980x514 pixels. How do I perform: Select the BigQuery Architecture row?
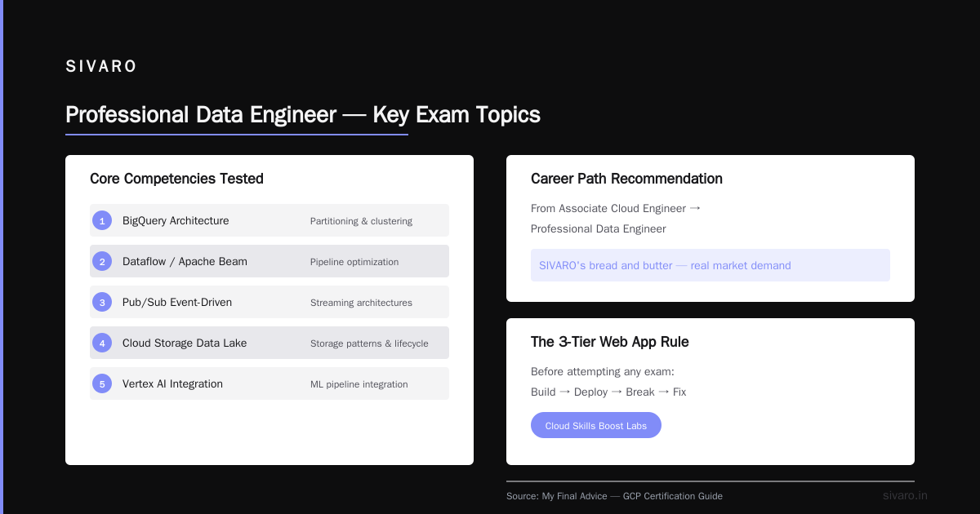point(269,220)
